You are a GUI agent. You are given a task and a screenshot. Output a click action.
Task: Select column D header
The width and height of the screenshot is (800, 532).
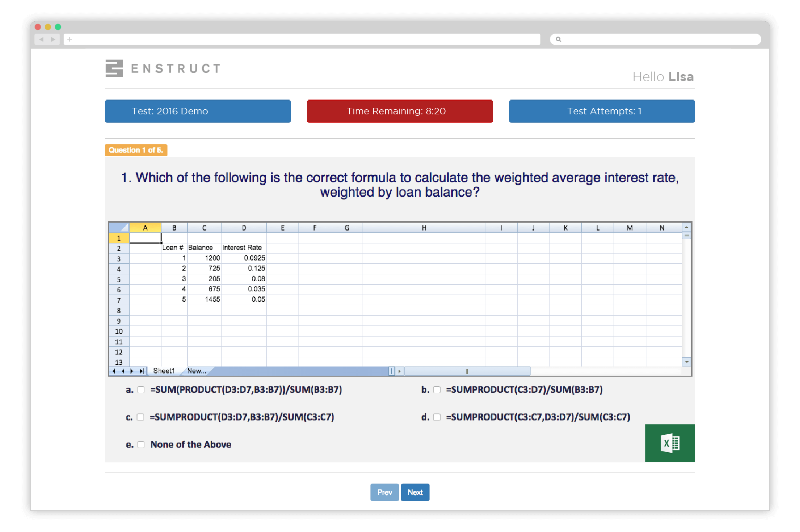(244, 228)
